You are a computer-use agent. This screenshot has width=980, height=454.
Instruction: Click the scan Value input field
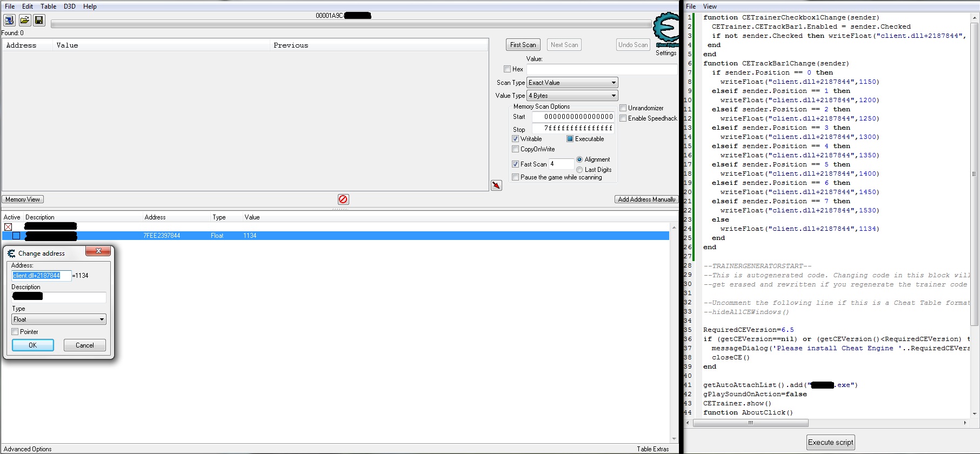coord(601,69)
